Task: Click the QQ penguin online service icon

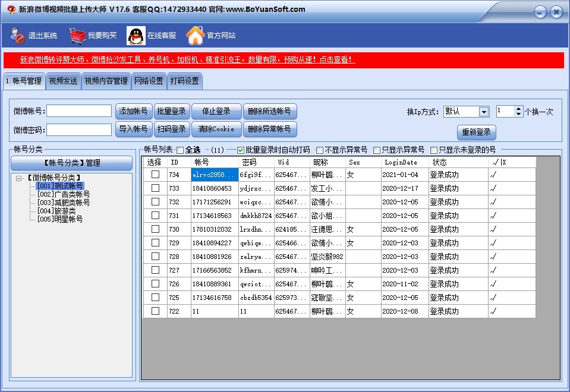Action: [x=136, y=36]
